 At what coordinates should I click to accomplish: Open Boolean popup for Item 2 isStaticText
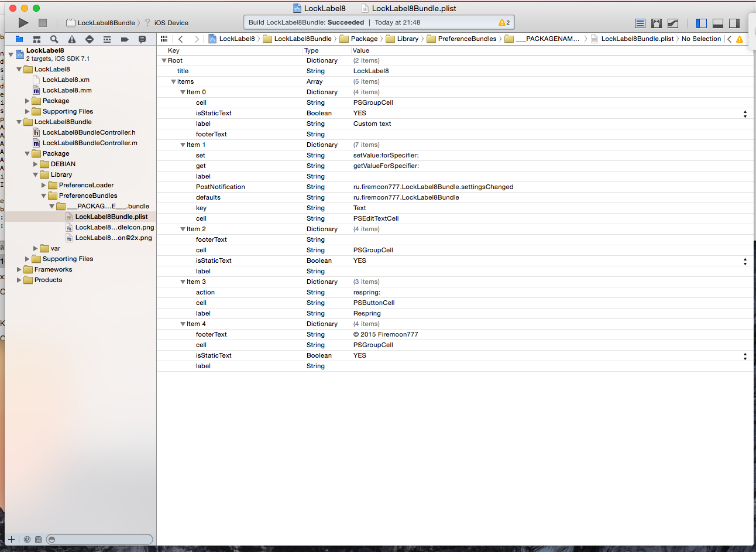click(745, 261)
